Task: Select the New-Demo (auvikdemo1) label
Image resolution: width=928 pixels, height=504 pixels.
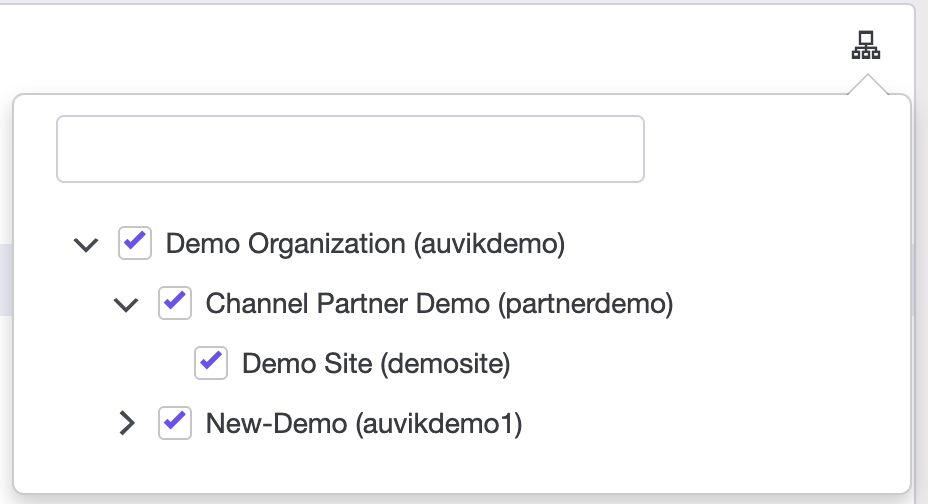Action: point(363,424)
